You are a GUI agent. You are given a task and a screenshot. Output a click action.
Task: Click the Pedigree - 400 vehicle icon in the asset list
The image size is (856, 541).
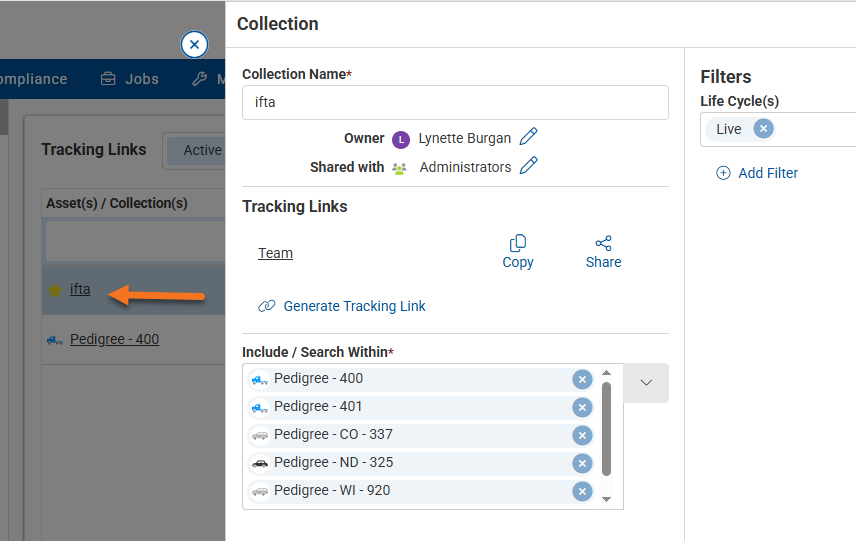point(259,380)
